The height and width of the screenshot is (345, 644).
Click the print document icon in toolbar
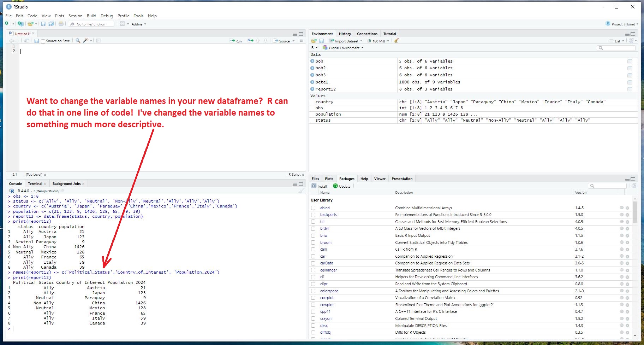tap(61, 24)
